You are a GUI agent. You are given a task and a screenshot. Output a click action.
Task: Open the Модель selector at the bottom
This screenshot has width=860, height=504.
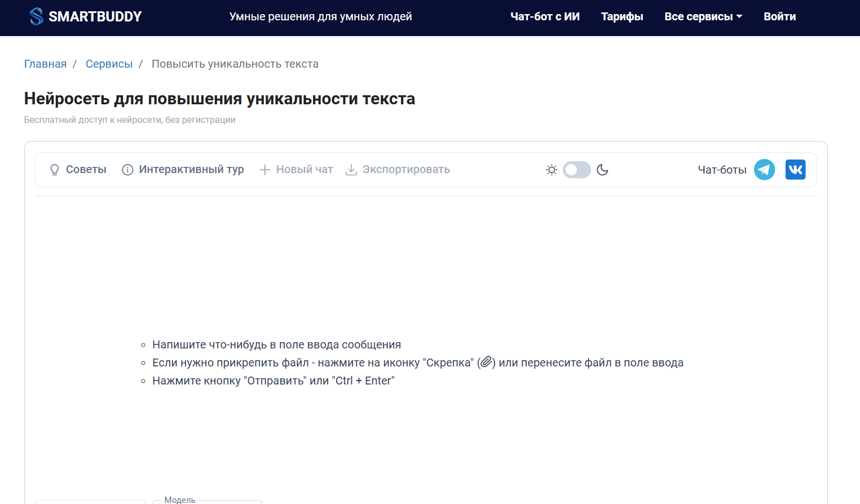click(207, 501)
